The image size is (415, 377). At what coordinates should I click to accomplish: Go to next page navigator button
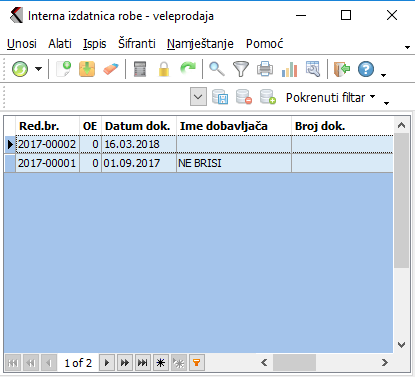point(125,363)
